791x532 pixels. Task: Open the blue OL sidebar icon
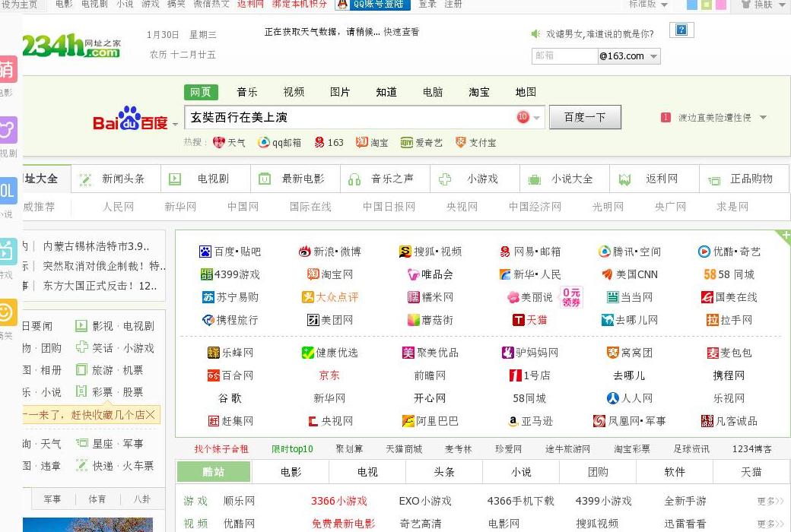[8, 191]
